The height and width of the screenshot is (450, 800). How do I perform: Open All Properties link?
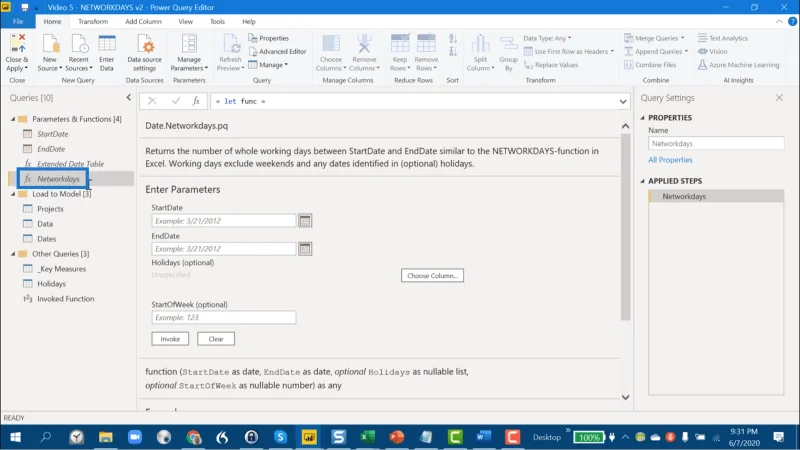point(670,160)
